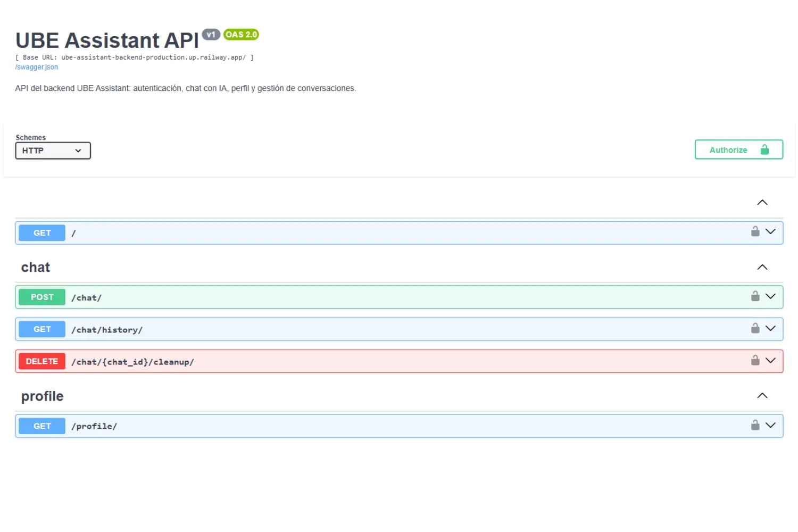This screenshot has height=532, width=798.
Task: Expand the GET /profile/ endpoint
Action: pos(770,425)
